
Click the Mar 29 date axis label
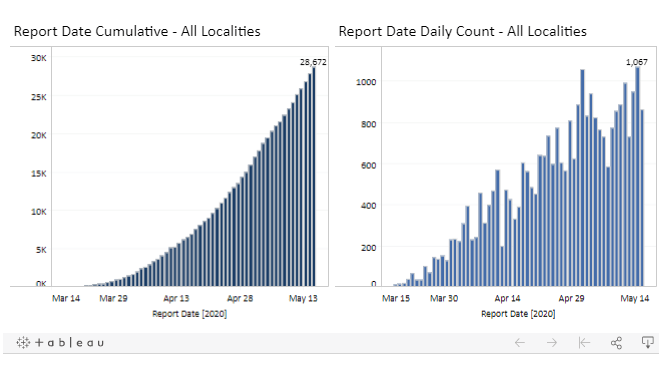point(113,298)
